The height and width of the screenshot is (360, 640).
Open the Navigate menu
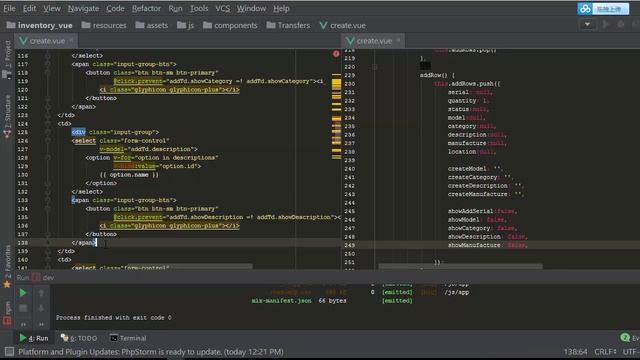83,8
